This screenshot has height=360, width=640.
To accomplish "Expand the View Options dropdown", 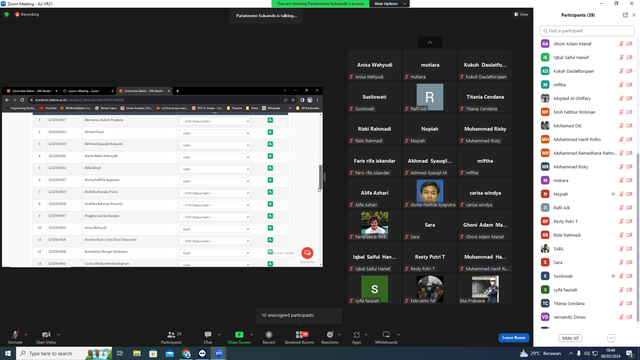I will (389, 4).
